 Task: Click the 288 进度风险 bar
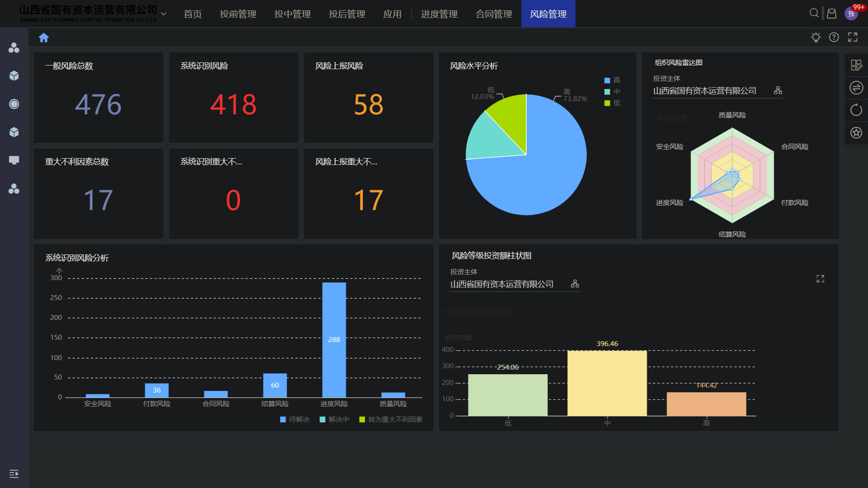coord(334,340)
